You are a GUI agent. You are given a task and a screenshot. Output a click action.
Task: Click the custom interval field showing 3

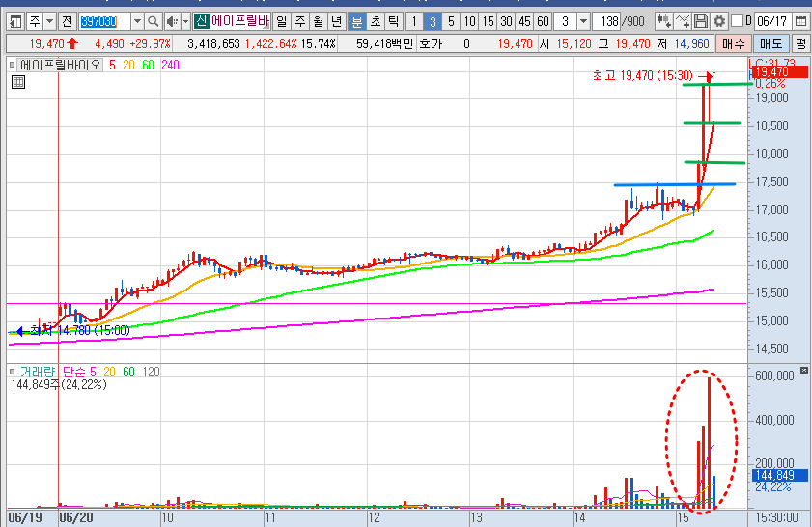coord(565,22)
